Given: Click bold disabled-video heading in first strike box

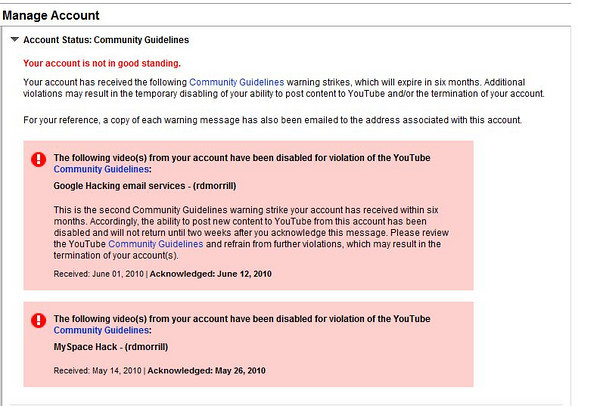Looking at the screenshot, I should 242,163.
